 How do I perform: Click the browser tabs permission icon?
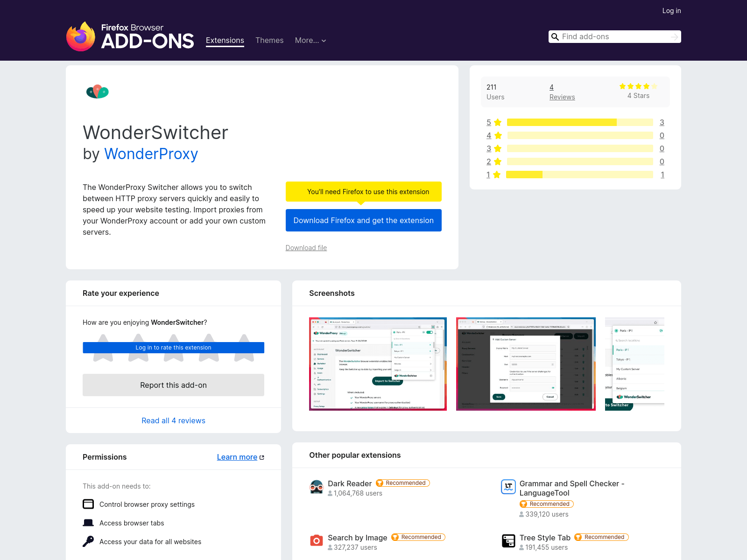[88, 523]
